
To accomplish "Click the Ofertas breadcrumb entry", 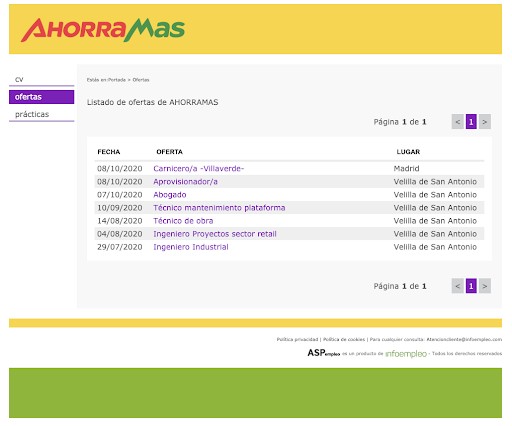I will [x=141, y=80].
